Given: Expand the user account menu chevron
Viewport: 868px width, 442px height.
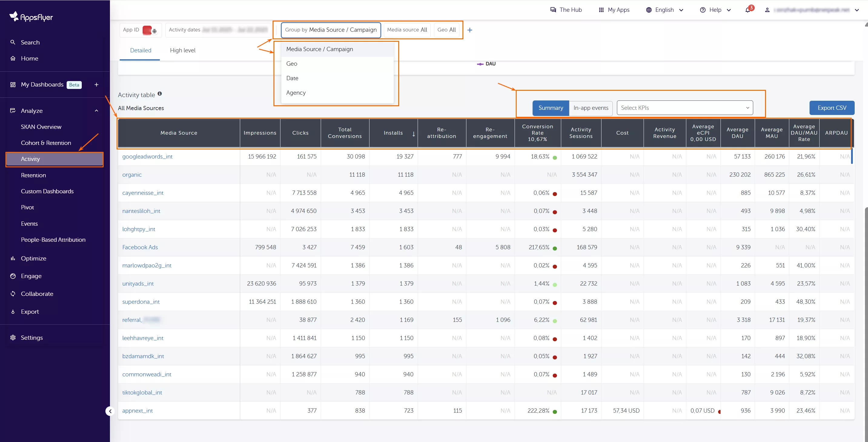Looking at the screenshot, I should [856, 10].
